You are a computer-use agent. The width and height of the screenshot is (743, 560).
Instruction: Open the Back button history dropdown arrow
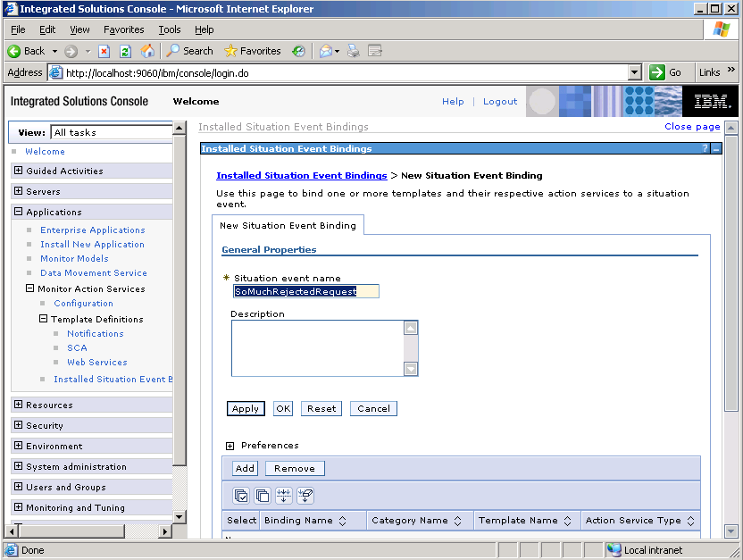coord(54,51)
